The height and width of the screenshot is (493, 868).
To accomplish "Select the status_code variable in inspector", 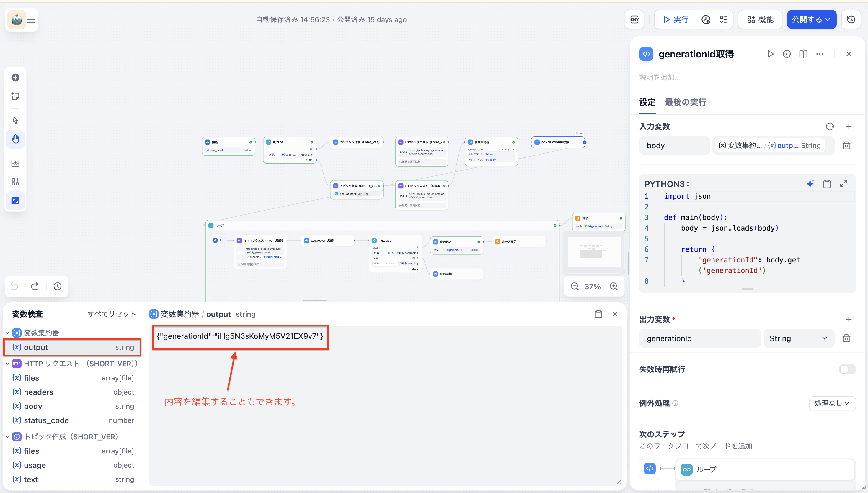I will click(x=46, y=420).
